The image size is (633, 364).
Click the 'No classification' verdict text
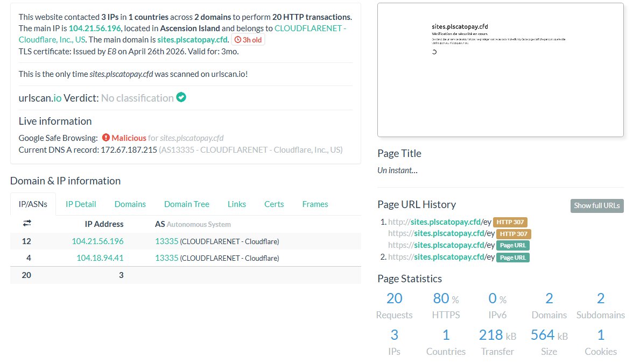[137, 98]
